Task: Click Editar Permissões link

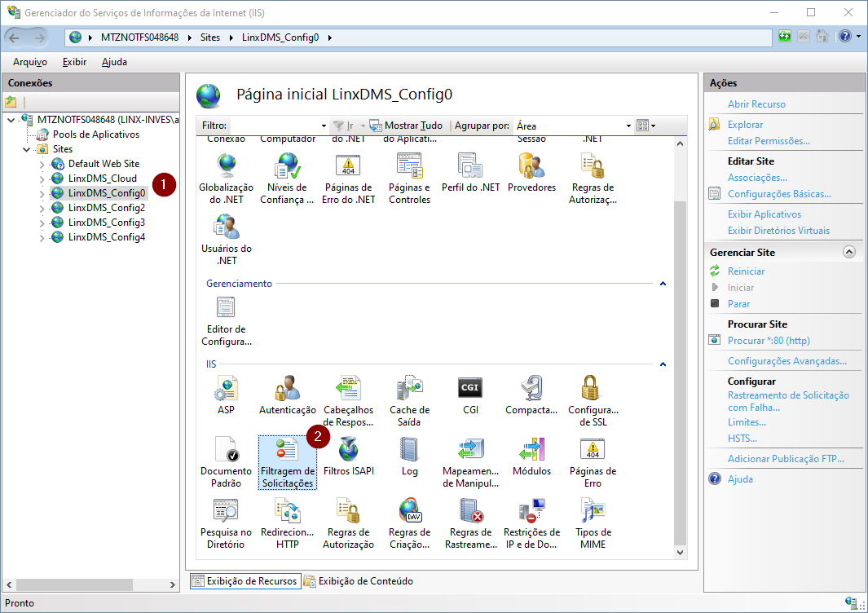Action: click(x=769, y=141)
